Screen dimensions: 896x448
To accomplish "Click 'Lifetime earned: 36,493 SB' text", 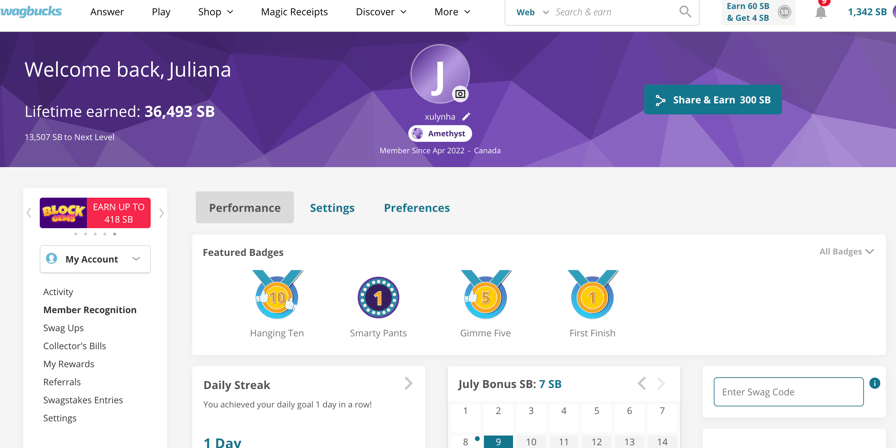I will [119, 111].
